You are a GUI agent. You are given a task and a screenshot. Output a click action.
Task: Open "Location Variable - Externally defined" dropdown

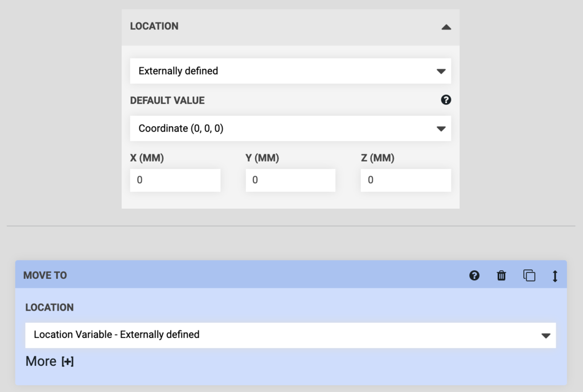pyautogui.click(x=285, y=335)
